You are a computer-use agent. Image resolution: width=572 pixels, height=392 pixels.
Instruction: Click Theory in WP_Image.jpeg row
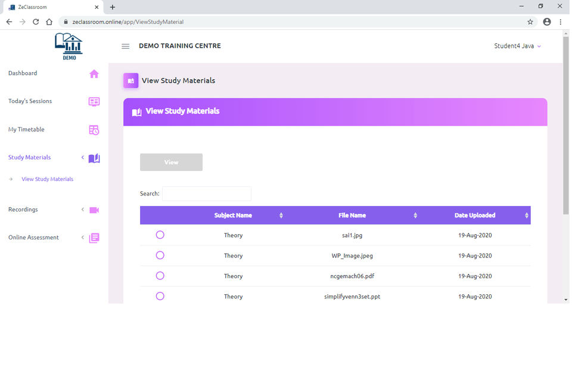pos(233,256)
